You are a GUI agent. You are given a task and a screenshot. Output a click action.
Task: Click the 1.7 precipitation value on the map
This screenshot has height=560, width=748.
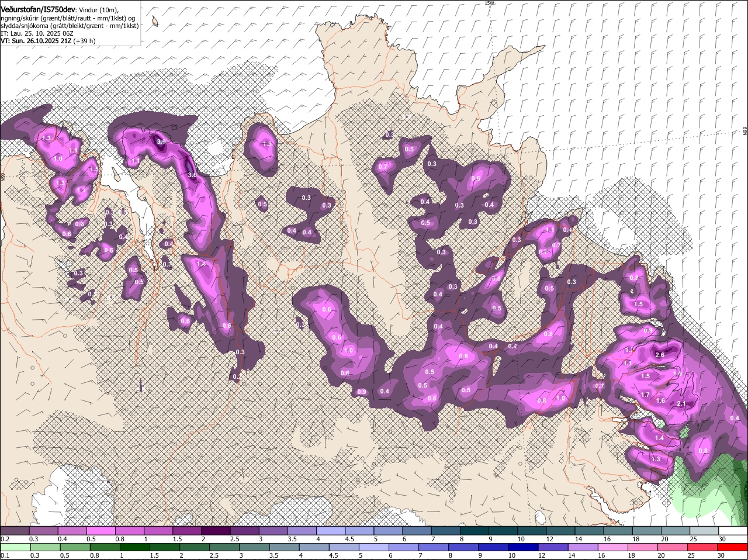(x=645, y=395)
